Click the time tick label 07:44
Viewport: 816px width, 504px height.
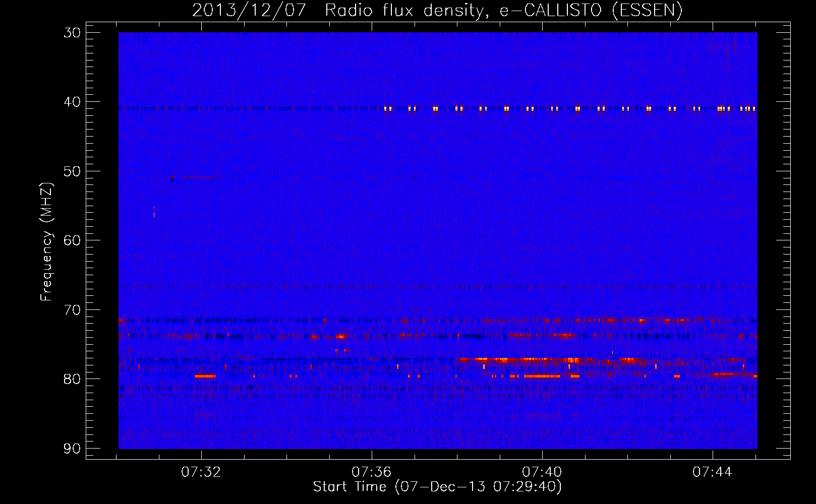[712, 472]
